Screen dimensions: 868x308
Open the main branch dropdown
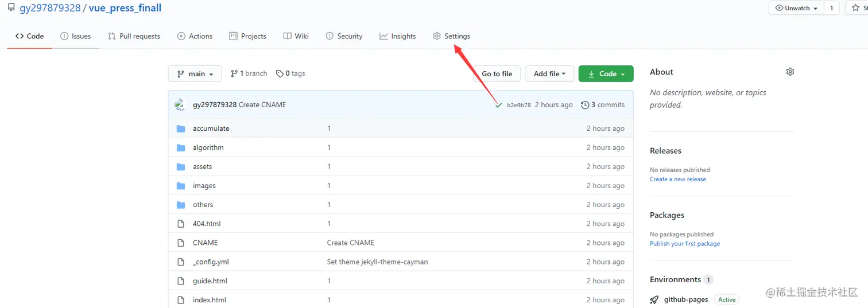[x=195, y=73]
